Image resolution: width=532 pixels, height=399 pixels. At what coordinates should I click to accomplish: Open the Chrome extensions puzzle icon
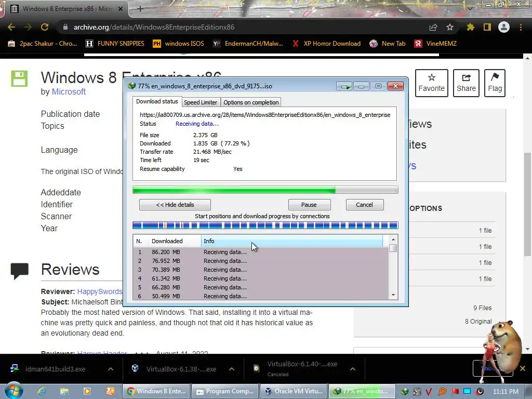tap(470, 27)
